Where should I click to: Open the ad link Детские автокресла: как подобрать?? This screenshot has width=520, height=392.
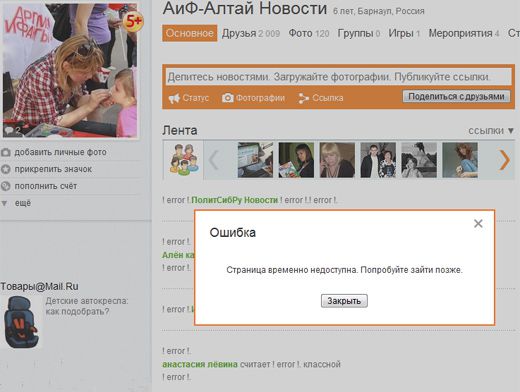pyautogui.click(x=87, y=306)
